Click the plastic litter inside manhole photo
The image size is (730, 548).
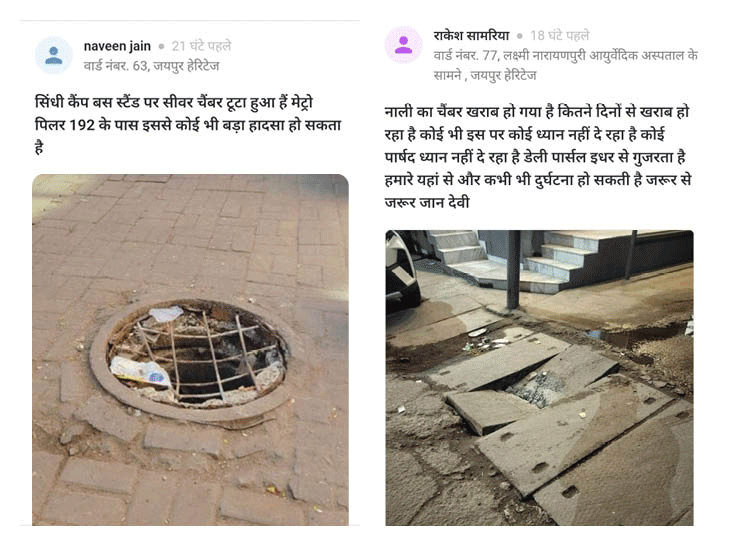(x=140, y=372)
